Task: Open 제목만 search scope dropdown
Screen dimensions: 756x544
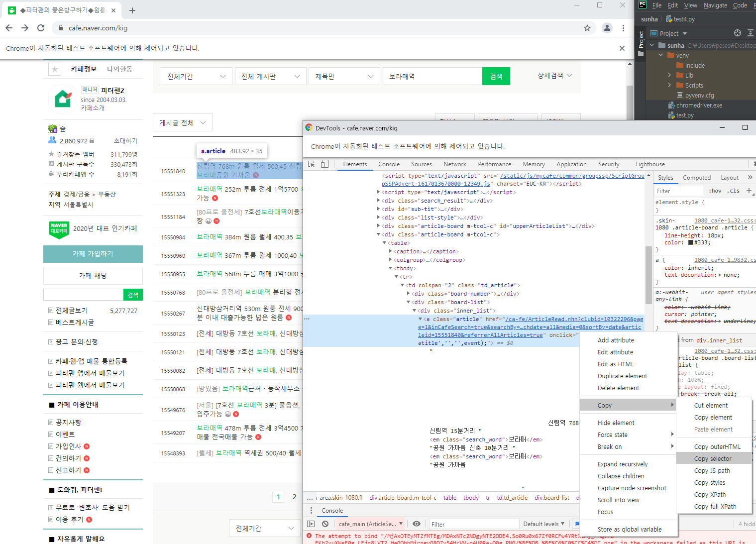Action: point(344,76)
